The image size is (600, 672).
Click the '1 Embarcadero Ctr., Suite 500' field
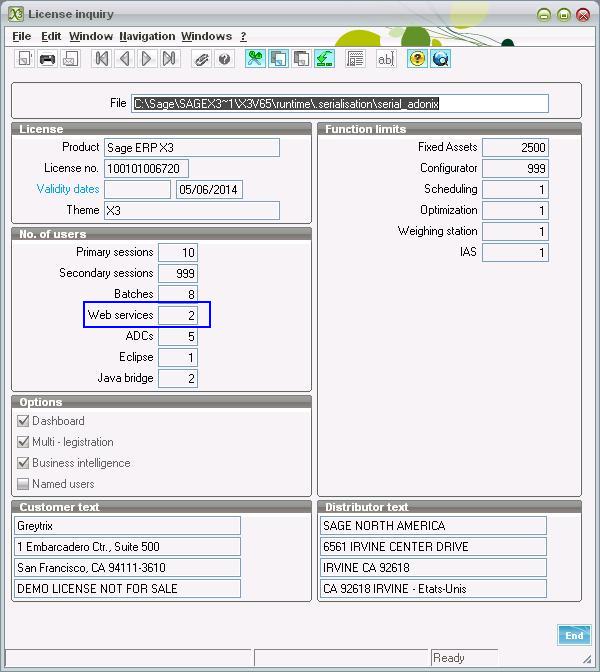127,546
